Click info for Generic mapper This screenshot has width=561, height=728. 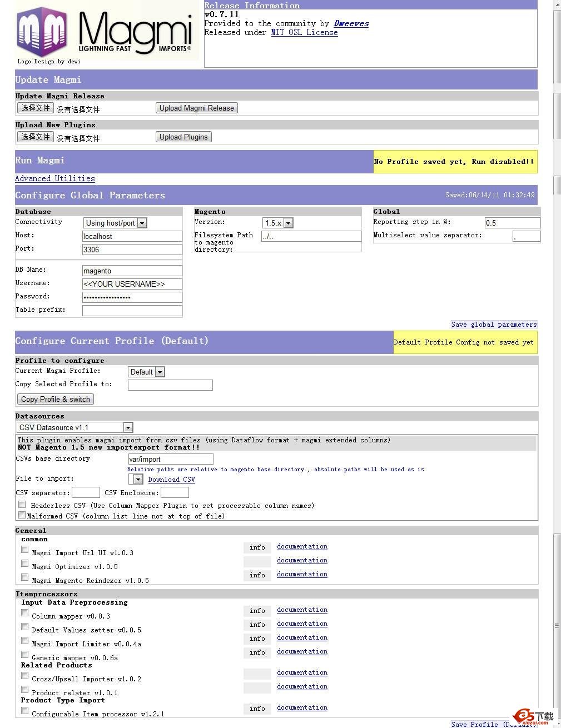point(257,652)
